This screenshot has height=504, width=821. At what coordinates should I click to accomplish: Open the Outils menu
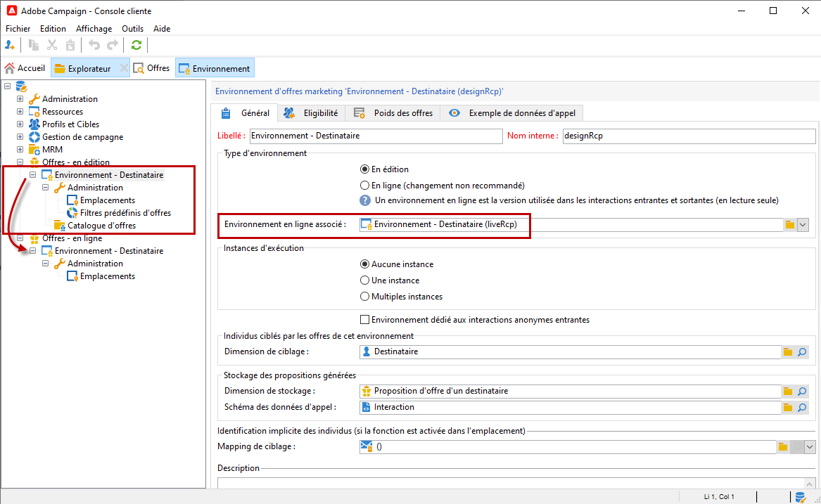pos(132,29)
